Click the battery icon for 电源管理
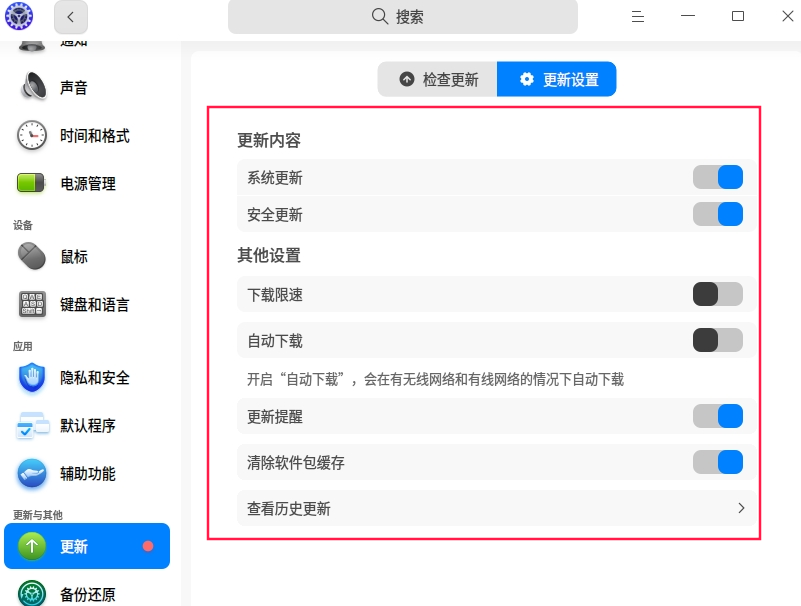This screenshot has height=606, width=801. tap(31, 183)
